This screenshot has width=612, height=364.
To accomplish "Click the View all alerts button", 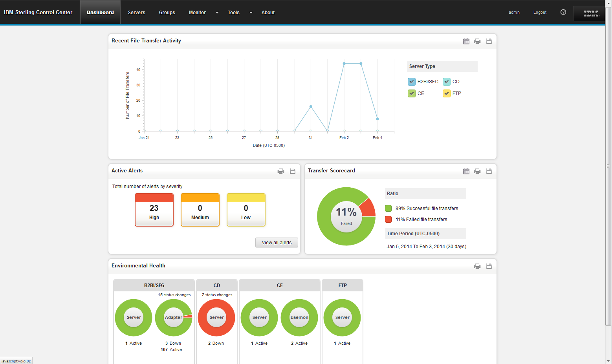I will click(277, 243).
